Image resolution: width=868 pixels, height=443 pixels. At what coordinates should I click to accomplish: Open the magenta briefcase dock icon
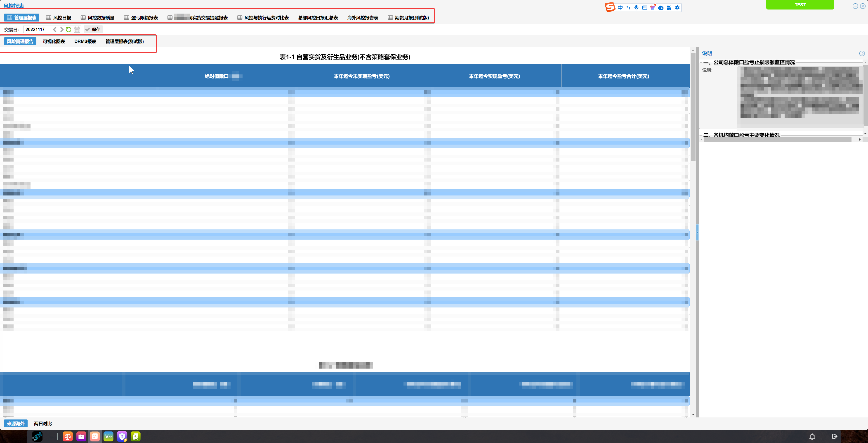81,437
